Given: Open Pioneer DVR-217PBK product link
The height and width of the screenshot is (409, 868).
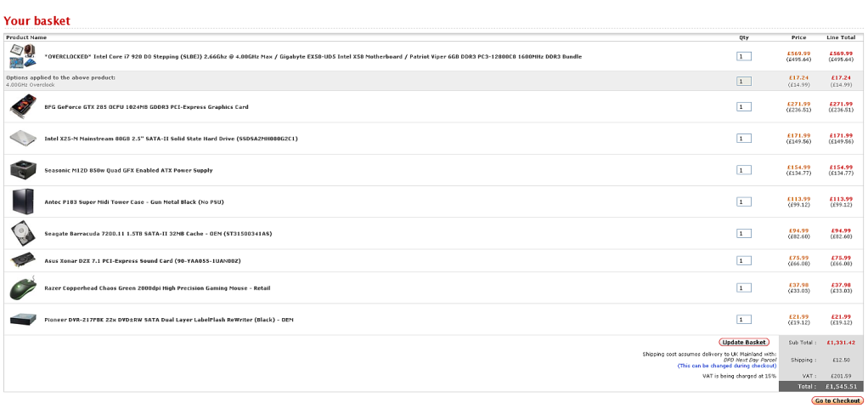Looking at the screenshot, I should point(168,320).
